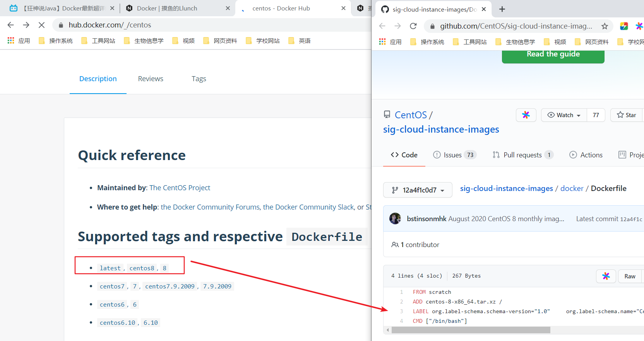Viewport: 644px width, 341px height.
Task: Click the docker folder in the file path
Action: click(572, 188)
